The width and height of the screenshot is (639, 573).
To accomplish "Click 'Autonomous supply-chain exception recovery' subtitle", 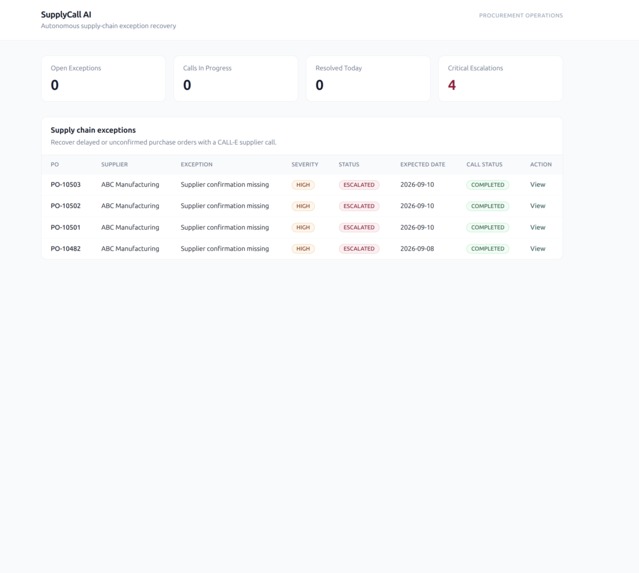I will tap(108, 26).
